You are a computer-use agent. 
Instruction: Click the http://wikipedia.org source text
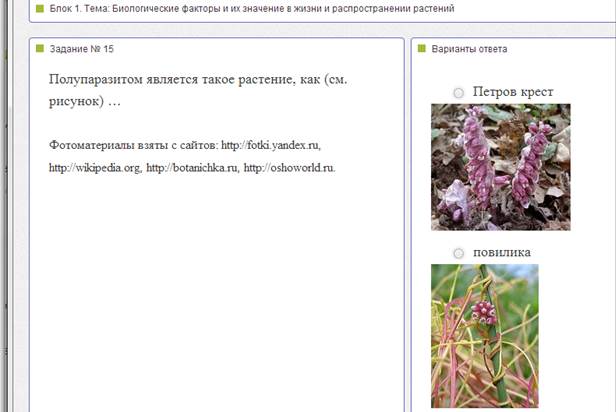(95, 168)
